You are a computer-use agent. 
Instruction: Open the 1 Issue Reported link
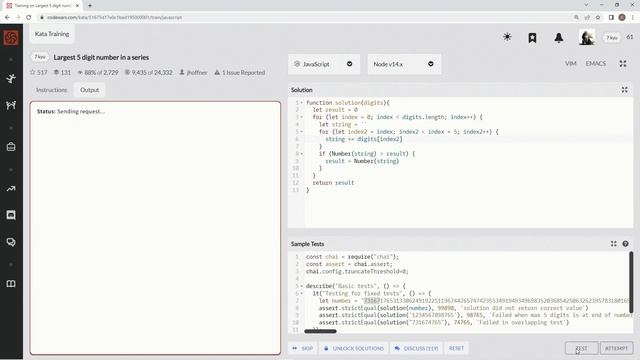coord(240,72)
